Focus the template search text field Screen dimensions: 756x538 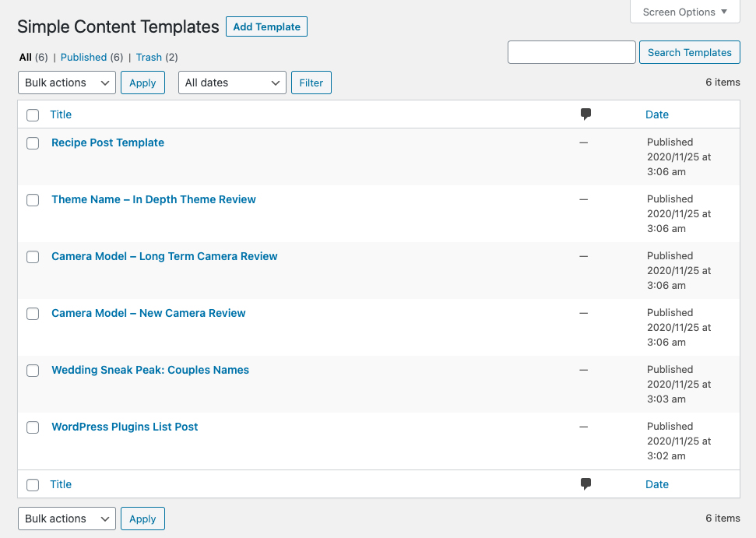pyautogui.click(x=571, y=52)
